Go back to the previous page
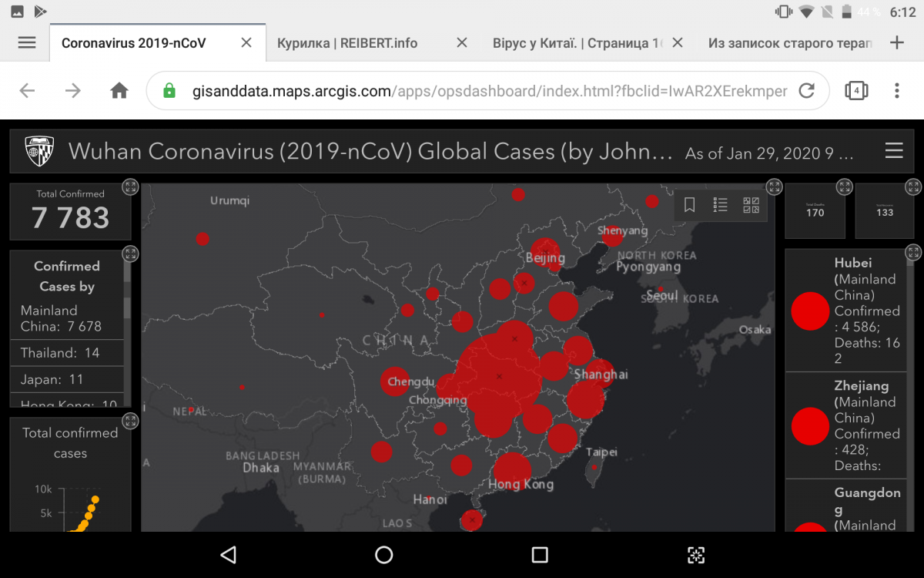Viewport: 924px width, 578px height. click(x=27, y=91)
